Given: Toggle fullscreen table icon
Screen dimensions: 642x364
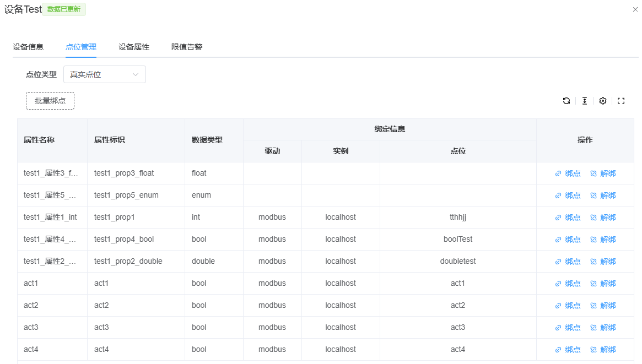Looking at the screenshot, I should [621, 101].
